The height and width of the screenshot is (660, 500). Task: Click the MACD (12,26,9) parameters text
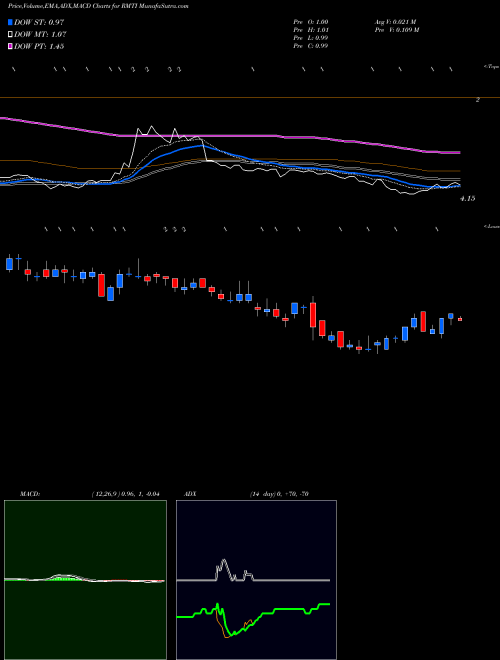tap(127, 494)
